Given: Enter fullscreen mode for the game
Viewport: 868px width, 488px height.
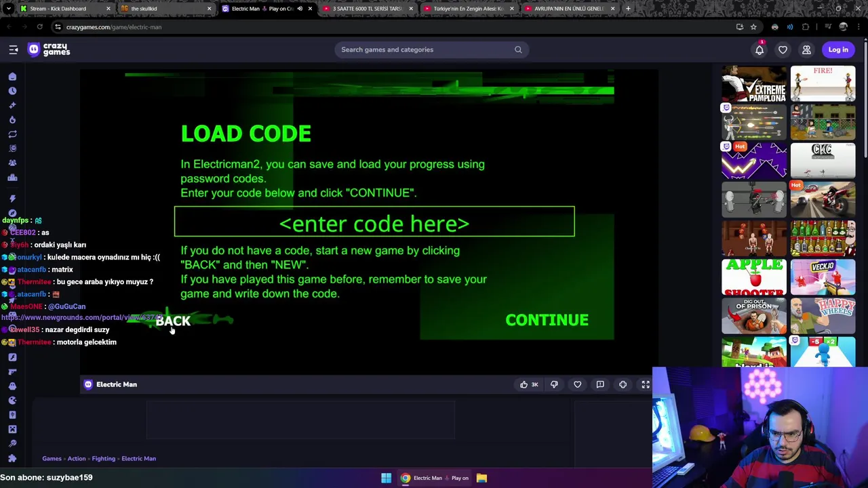Looking at the screenshot, I should click(x=646, y=384).
